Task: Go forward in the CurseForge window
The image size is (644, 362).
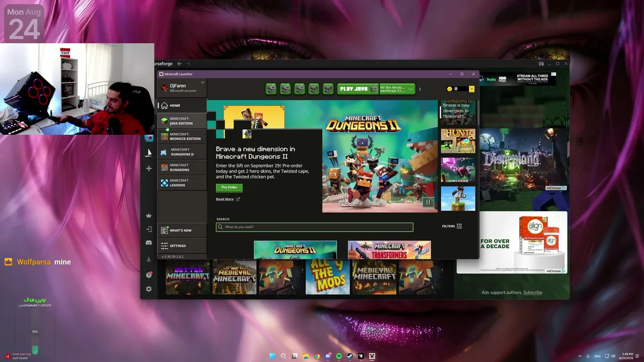Action: tap(188, 64)
